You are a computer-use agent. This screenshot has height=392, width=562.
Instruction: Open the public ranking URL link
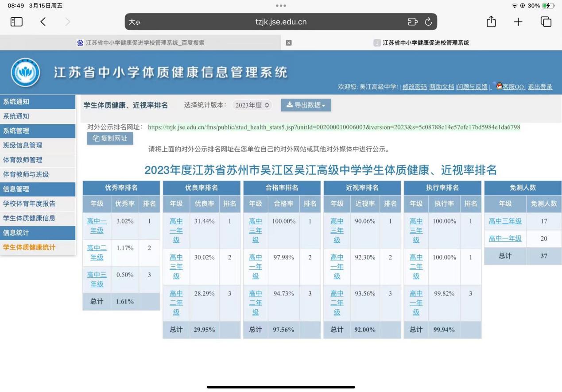(x=334, y=127)
